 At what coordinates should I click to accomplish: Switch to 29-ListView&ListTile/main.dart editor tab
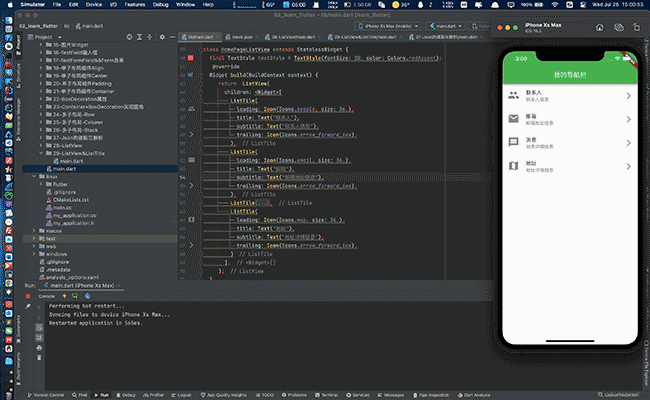point(365,37)
